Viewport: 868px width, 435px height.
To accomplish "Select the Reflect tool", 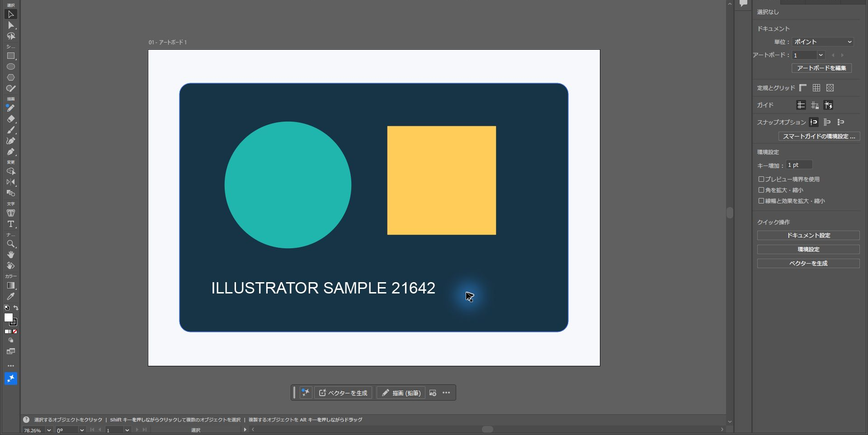I will click(x=11, y=182).
